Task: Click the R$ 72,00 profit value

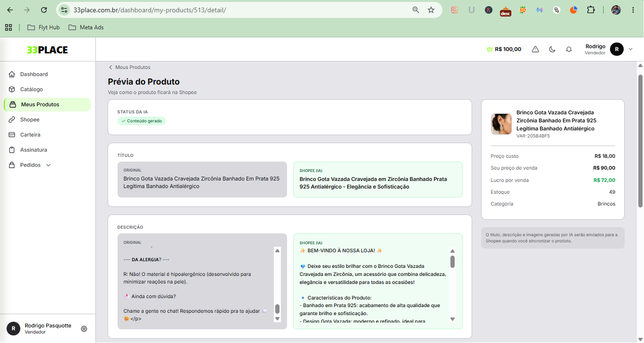Action: point(604,180)
